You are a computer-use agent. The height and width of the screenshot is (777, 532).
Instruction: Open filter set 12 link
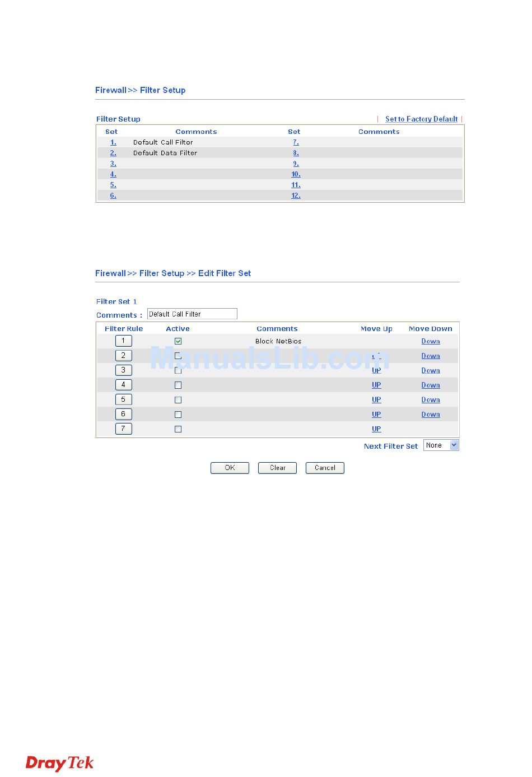click(x=296, y=196)
